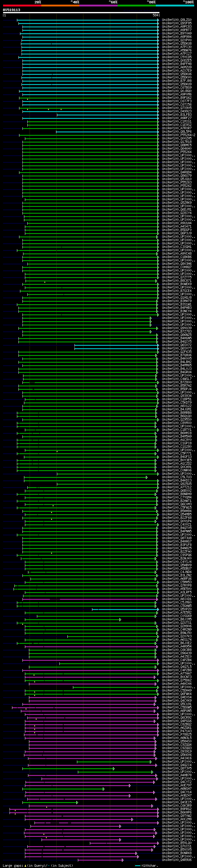Select hit UniRef100_C6TBG9

(x=176, y=88)
